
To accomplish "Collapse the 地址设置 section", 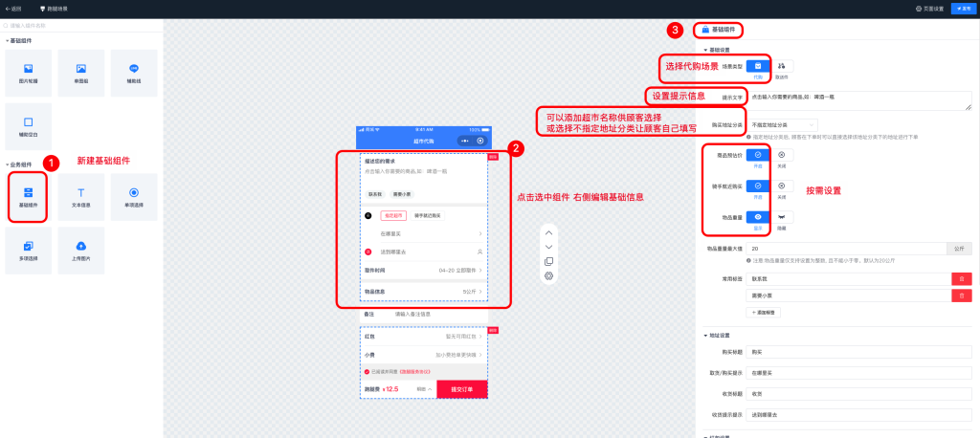I will [705, 335].
